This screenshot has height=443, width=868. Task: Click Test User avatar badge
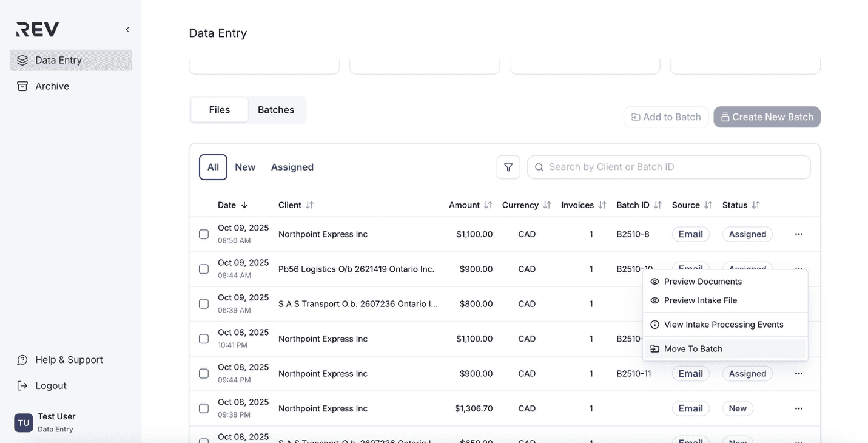[x=24, y=422]
